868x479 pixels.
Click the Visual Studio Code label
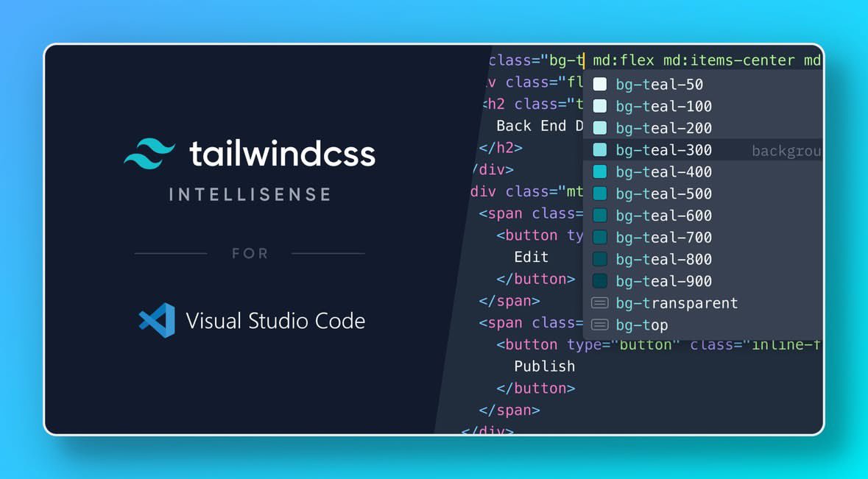tap(275, 321)
